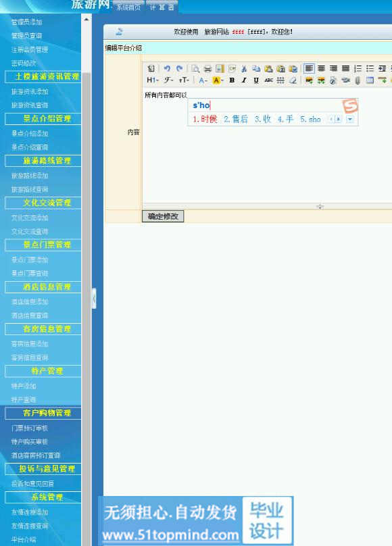The height and width of the screenshot is (546, 392).
Task: Click the cut scissors icon
Action: 244,69
